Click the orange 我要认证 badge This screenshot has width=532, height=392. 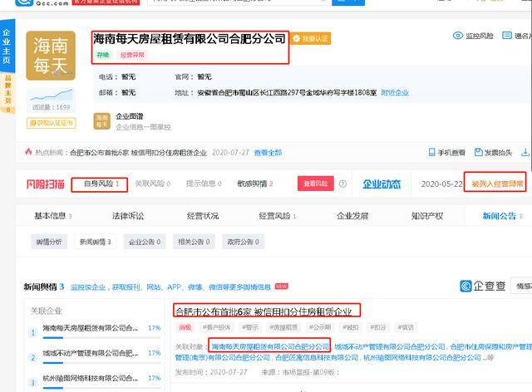310,39
